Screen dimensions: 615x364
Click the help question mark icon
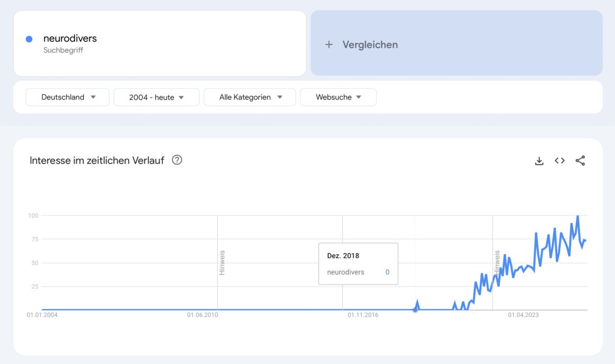177,160
